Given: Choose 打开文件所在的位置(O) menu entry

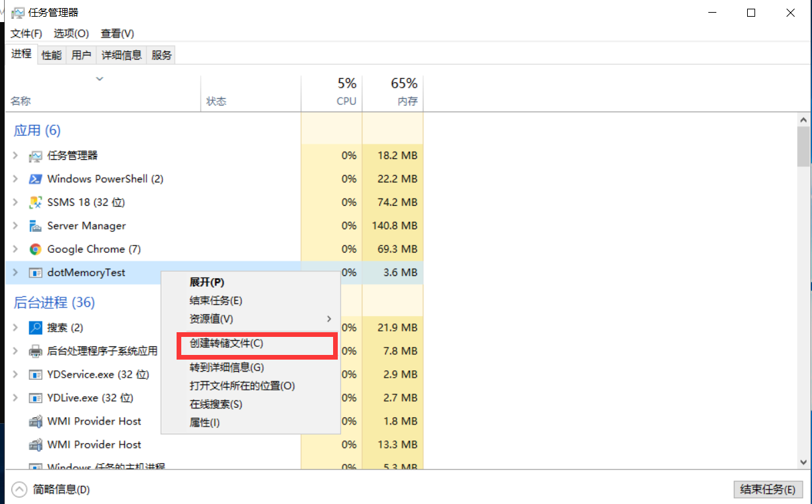Looking at the screenshot, I should [x=251, y=386].
